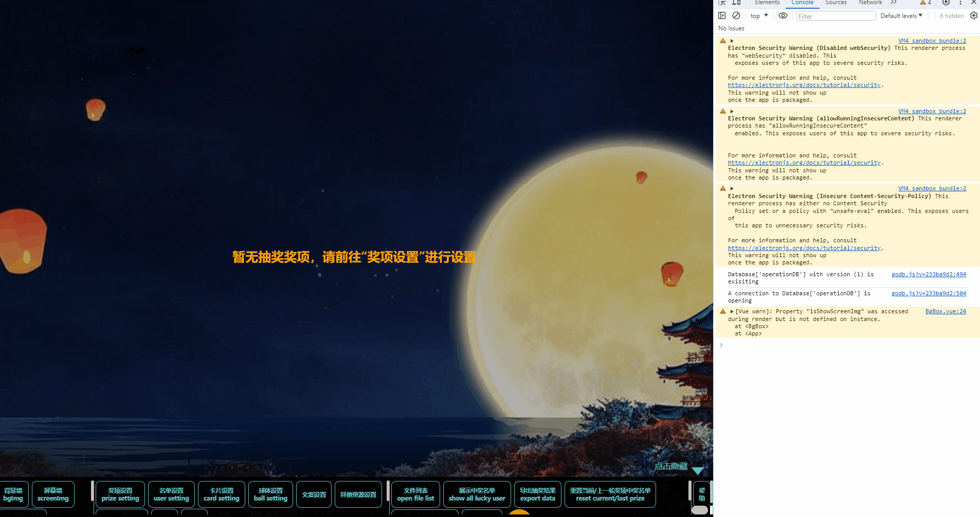The width and height of the screenshot is (980, 517).
Task: Open card setting button
Action: (221, 494)
